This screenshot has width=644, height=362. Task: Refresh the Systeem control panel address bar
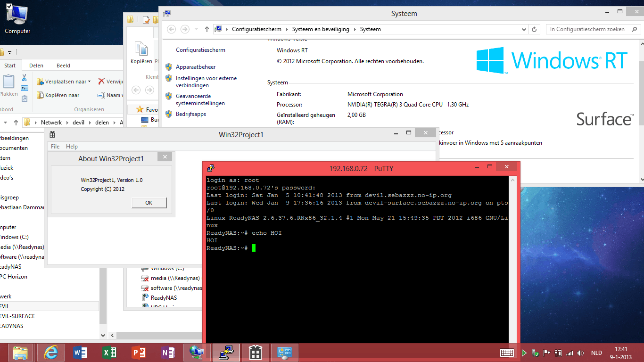pos(534,29)
